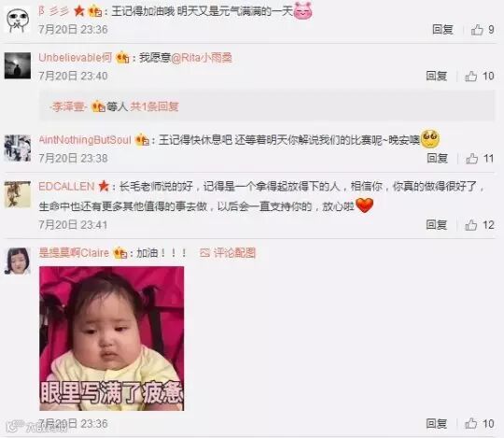Like the comment by β 多多
The width and height of the screenshot is (504, 438).
pos(483,30)
